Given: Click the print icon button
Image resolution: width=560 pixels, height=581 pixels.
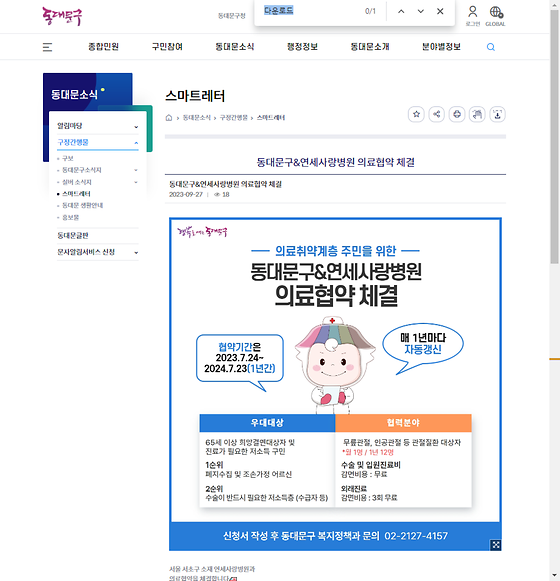Looking at the screenshot, I should [457, 114].
